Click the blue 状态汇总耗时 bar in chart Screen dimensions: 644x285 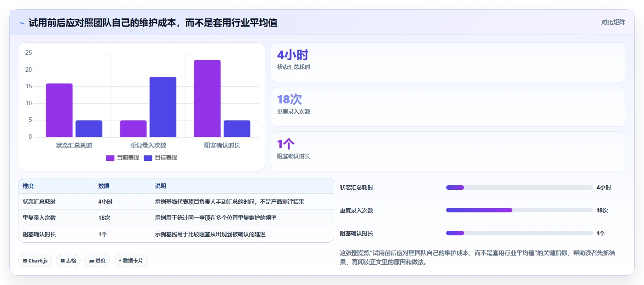(89, 129)
